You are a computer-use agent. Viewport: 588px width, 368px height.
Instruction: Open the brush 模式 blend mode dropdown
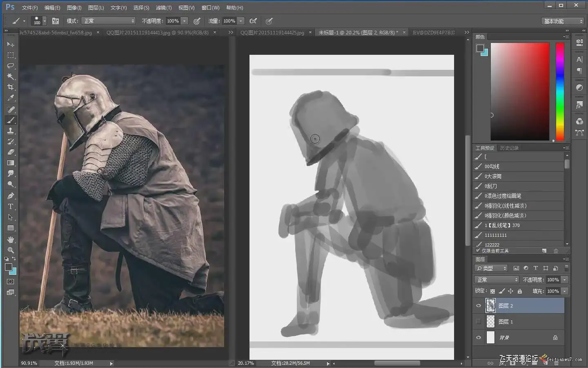(x=108, y=21)
